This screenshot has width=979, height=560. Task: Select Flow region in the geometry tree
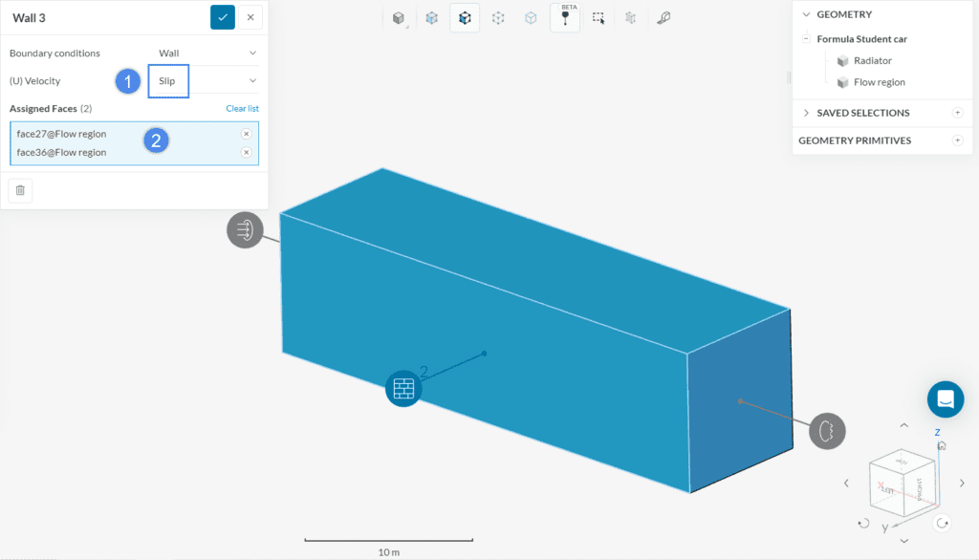pos(879,82)
